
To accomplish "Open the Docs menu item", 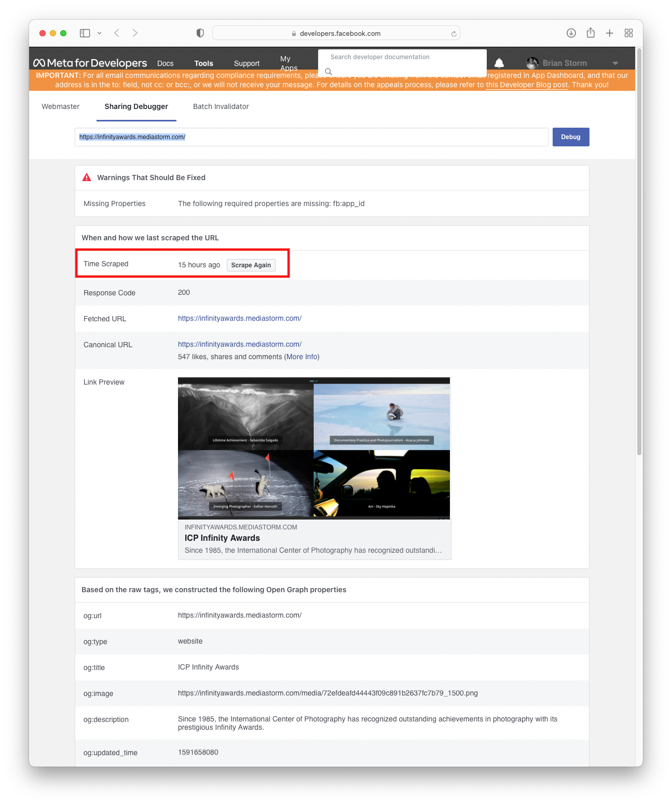I will pos(165,63).
